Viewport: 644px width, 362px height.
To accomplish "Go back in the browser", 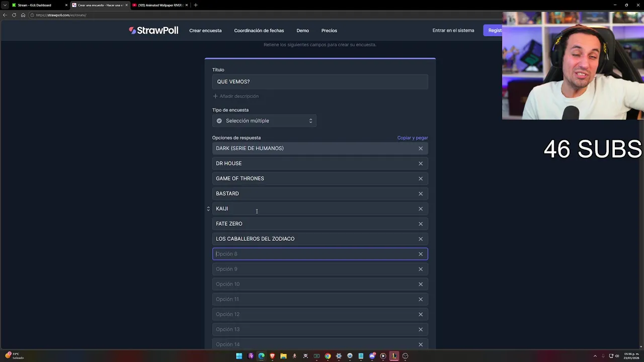I will pyautogui.click(x=5, y=15).
